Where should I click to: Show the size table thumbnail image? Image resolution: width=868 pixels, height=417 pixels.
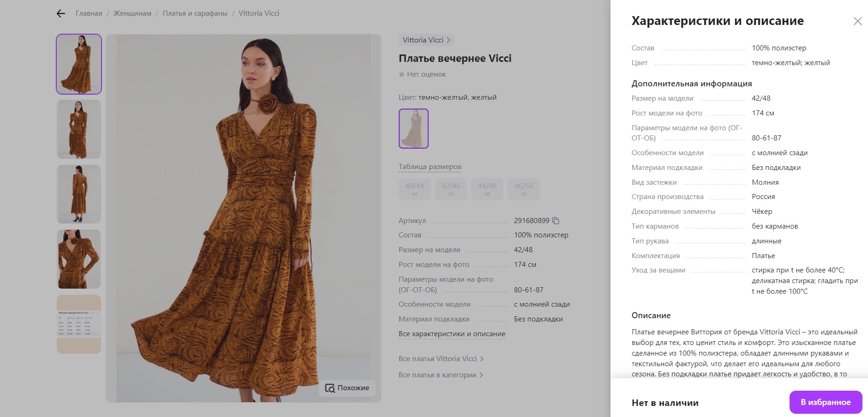tap(79, 324)
